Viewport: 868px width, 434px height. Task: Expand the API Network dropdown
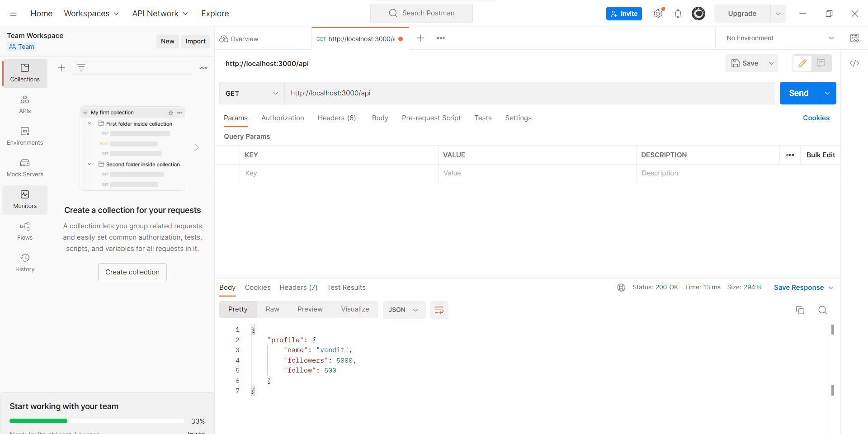point(160,14)
